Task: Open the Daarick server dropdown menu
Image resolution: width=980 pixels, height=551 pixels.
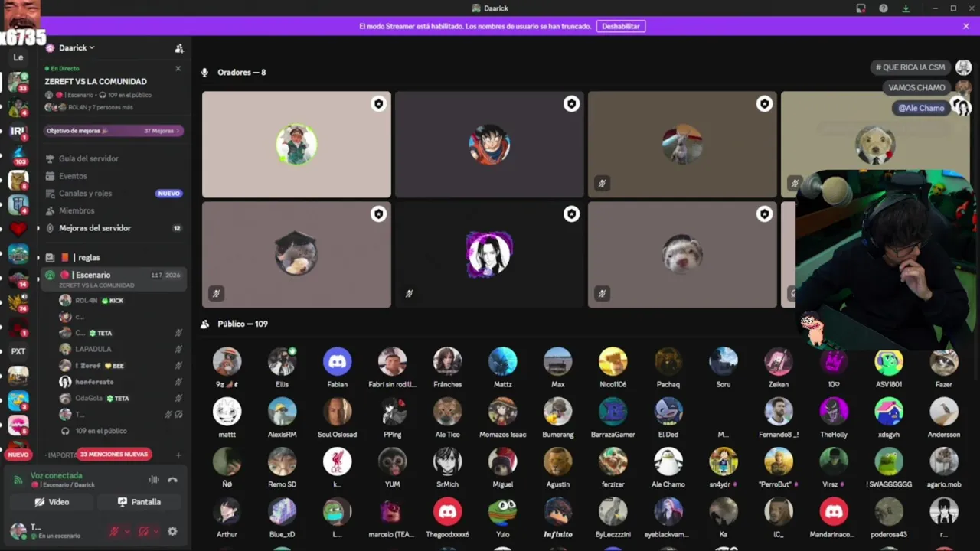Action: [x=77, y=48]
